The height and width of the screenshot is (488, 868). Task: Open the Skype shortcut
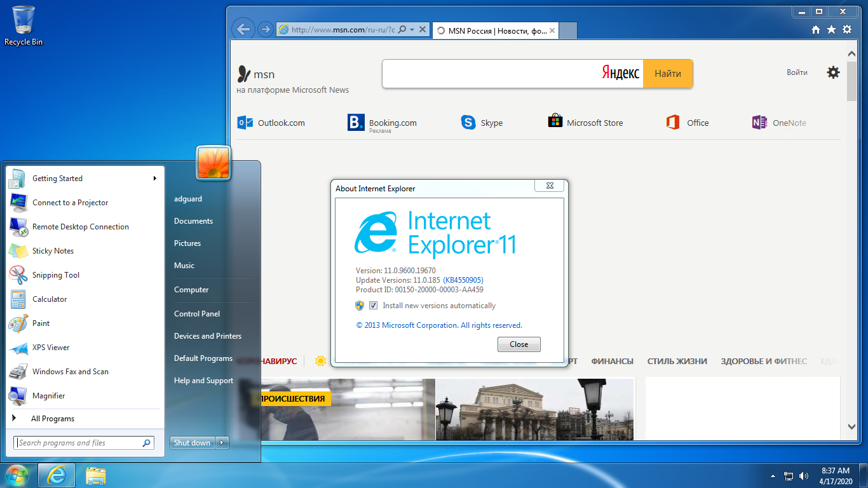click(x=482, y=123)
